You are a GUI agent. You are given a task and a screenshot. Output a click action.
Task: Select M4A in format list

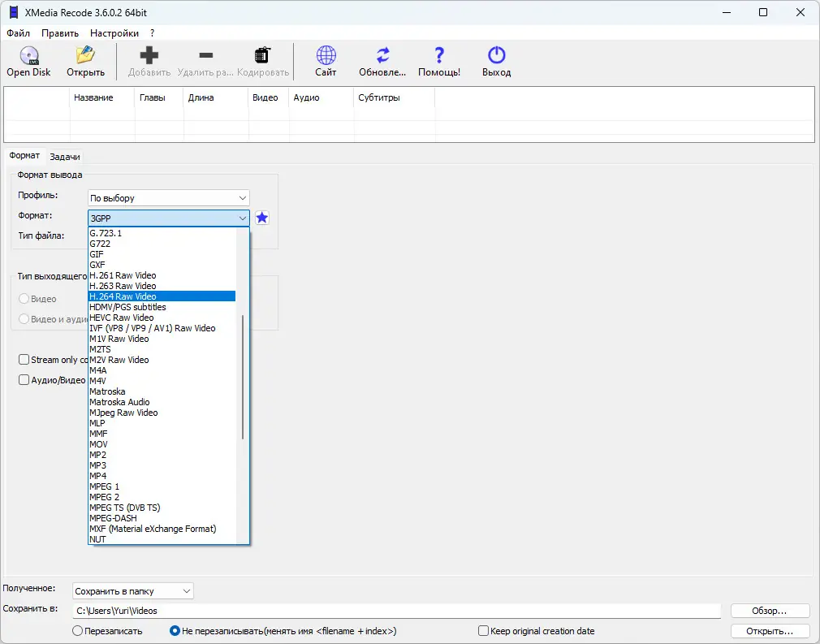tap(162, 370)
